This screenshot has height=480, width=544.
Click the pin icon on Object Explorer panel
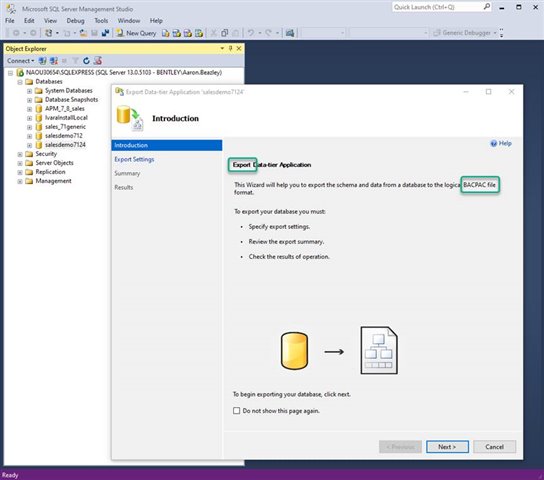point(230,49)
